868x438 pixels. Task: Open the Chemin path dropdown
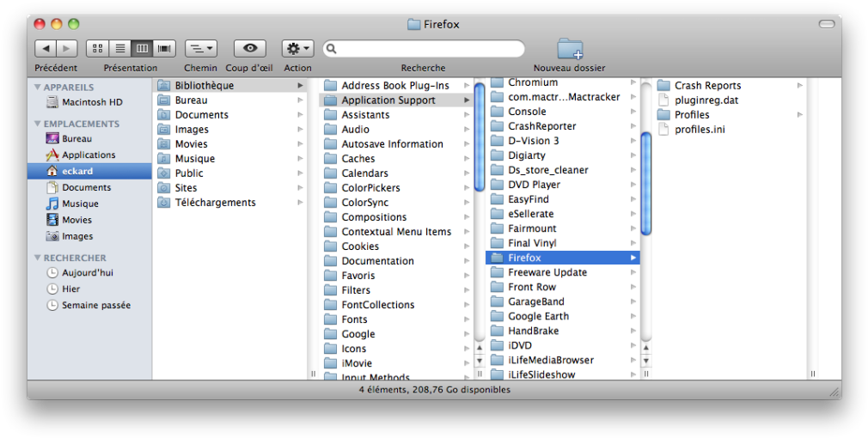[x=201, y=49]
